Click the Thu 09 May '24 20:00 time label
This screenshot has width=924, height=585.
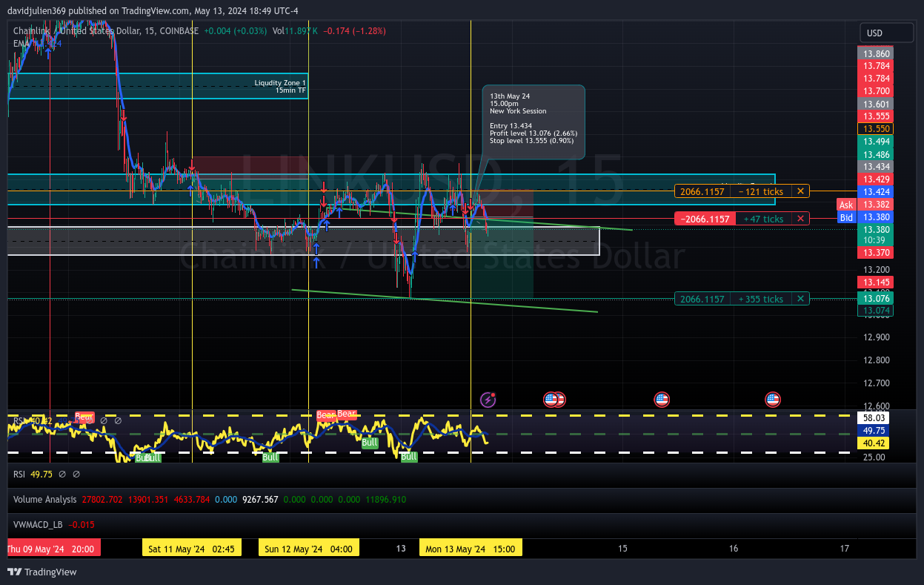coord(53,548)
